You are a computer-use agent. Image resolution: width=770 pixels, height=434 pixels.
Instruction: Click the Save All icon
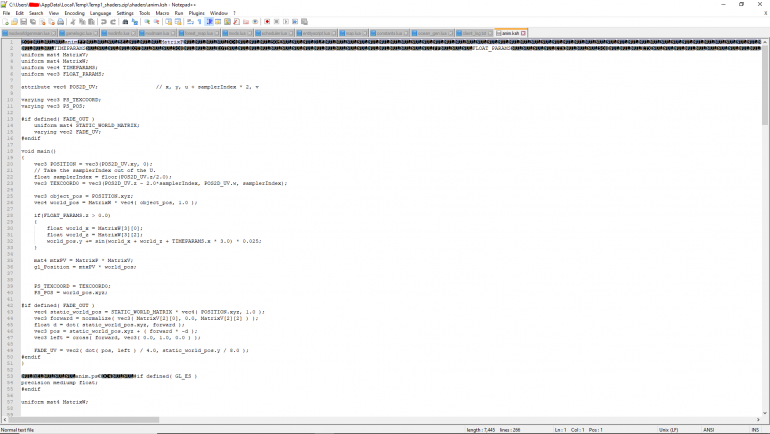(33, 22)
